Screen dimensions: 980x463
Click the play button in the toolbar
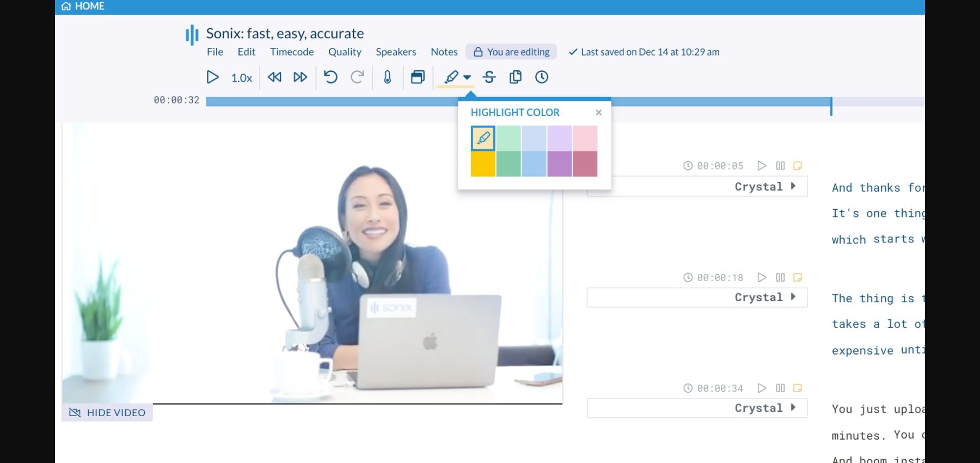click(x=212, y=77)
